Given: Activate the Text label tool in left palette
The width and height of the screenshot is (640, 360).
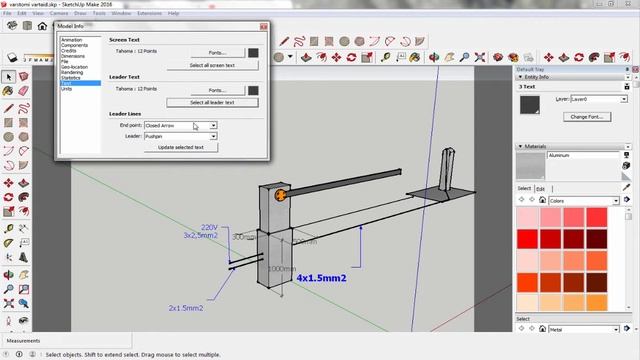Looking at the screenshot, I should (x=24, y=243).
